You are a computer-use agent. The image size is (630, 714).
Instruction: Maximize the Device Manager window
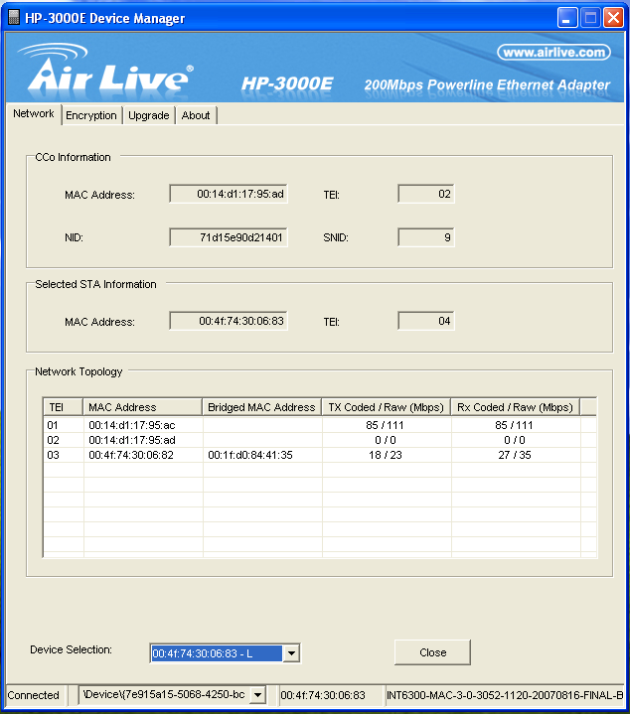pyautogui.click(x=591, y=18)
